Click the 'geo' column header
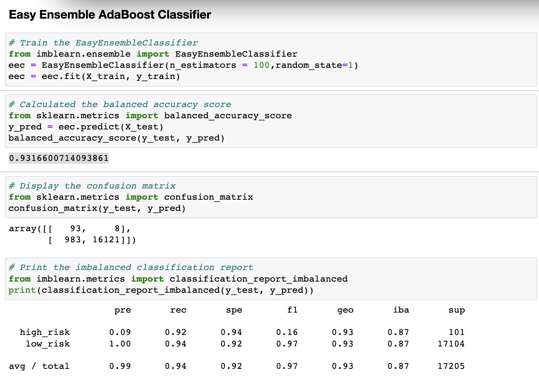Image resolution: width=539 pixels, height=392 pixels. (x=345, y=310)
